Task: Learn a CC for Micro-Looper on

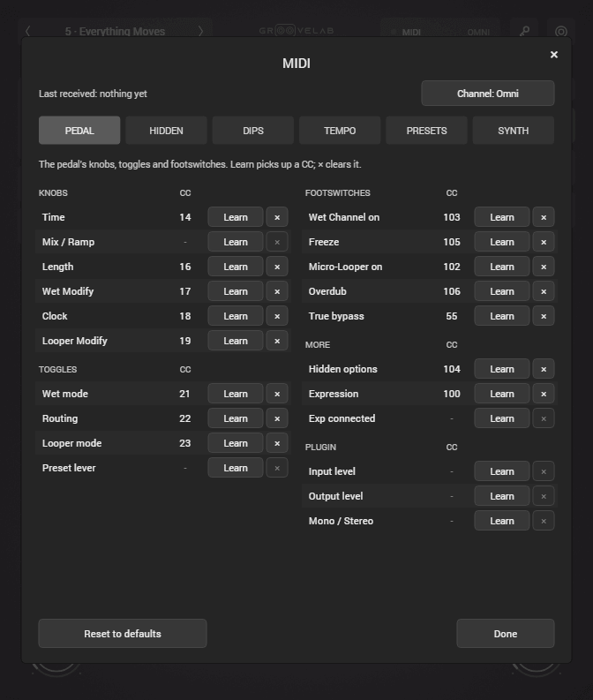Action: (502, 267)
